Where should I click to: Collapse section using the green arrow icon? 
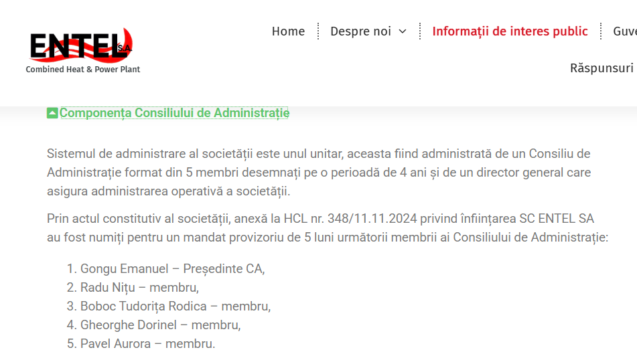point(52,113)
